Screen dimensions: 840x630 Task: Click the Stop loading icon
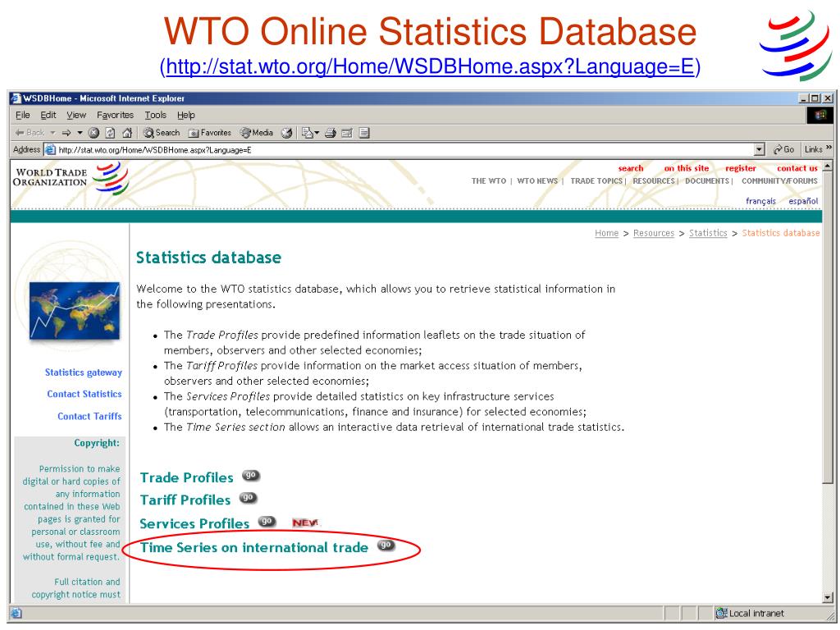click(94, 133)
